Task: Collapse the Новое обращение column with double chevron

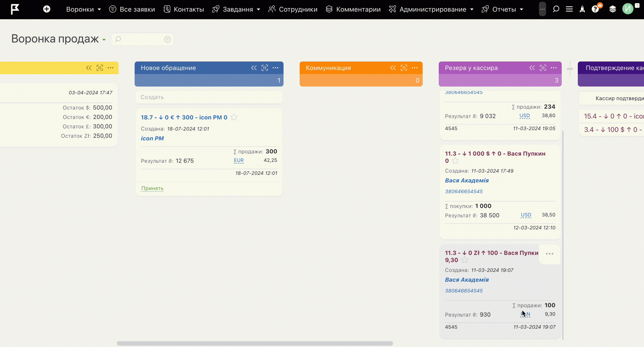Action: tap(254, 68)
